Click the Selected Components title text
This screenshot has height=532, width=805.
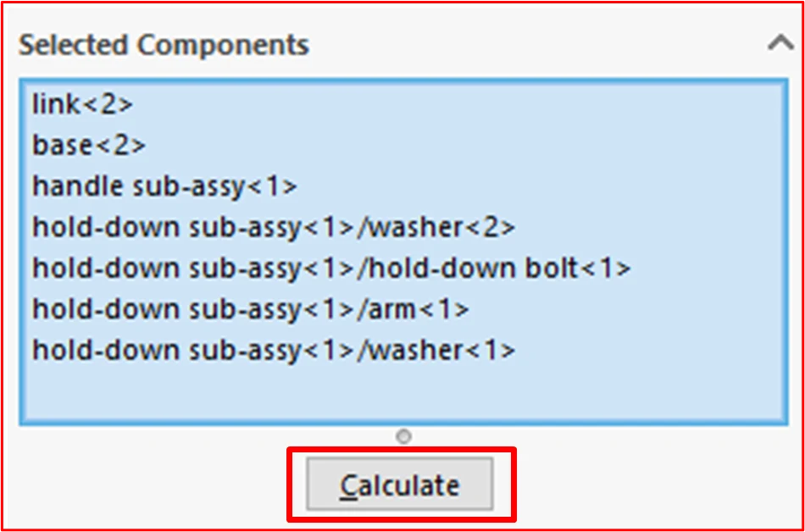pyautogui.click(x=164, y=44)
